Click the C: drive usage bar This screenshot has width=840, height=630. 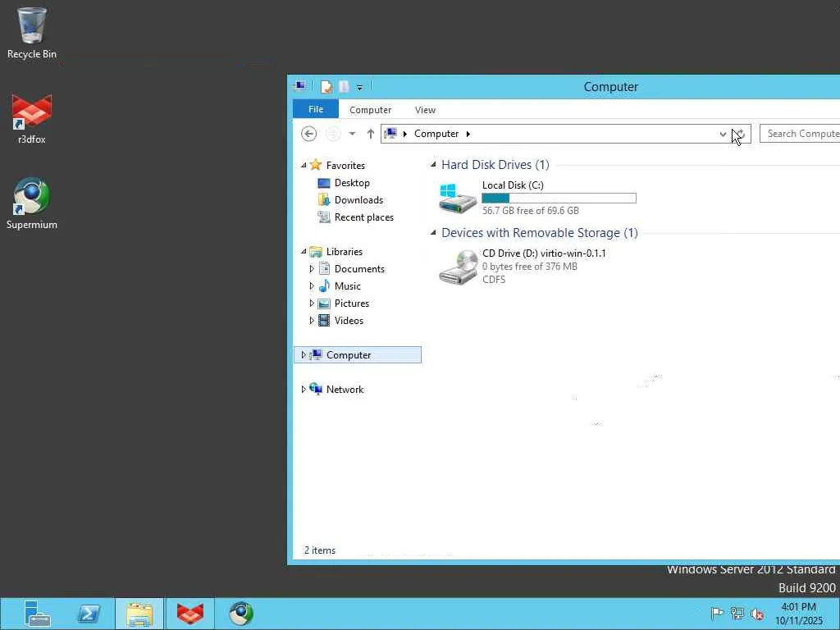pos(559,199)
